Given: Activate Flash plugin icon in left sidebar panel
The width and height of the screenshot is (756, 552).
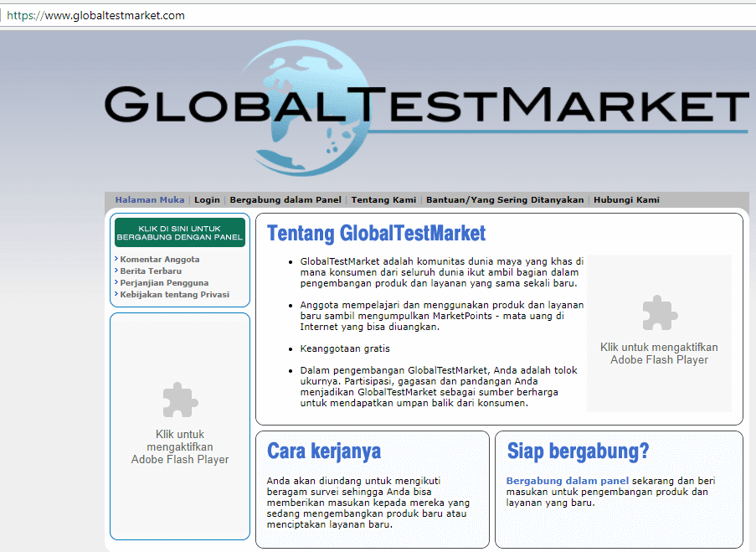Looking at the screenshot, I should pyautogui.click(x=180, y=400).
